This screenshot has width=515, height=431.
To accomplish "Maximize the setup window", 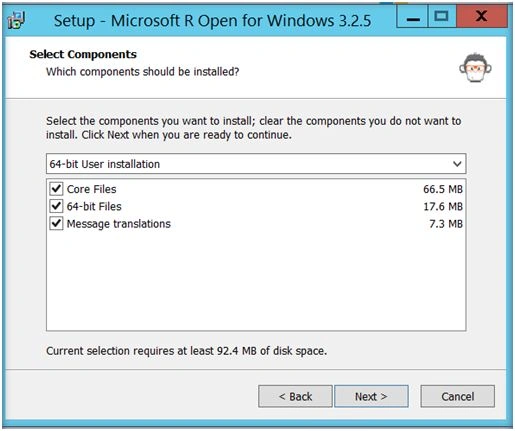I will 441,17.
